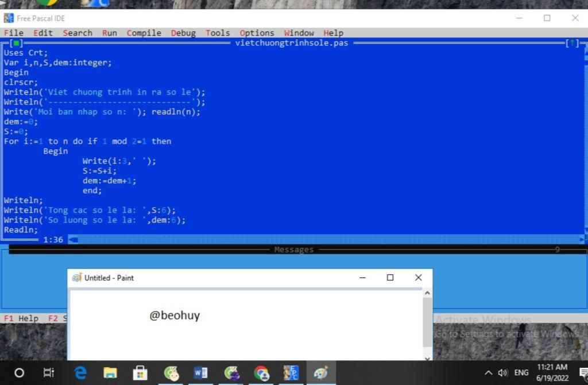588x385 pixels.
Task: Open the clock showing 11:21 AM
Action: click(x=552, y=372)
